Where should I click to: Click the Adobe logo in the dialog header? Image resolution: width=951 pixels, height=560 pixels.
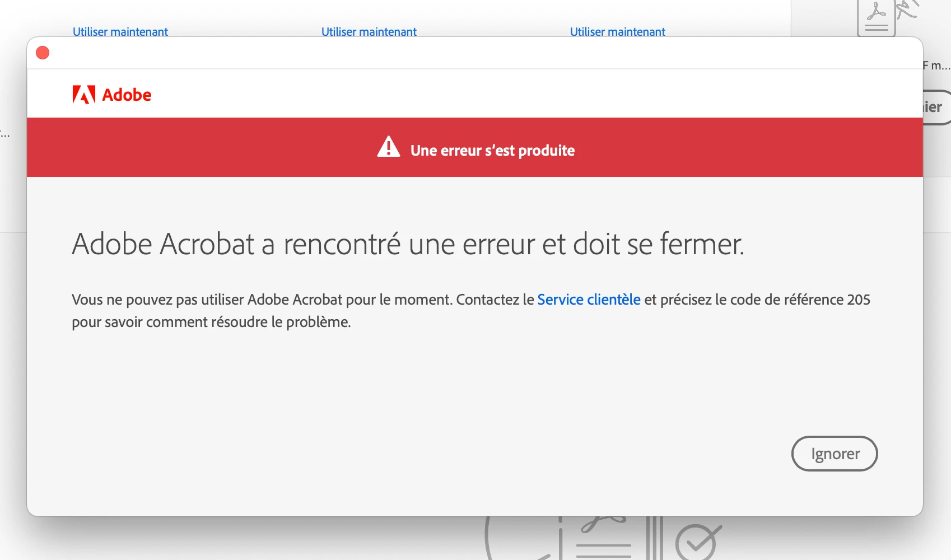(x=112, y=95)
